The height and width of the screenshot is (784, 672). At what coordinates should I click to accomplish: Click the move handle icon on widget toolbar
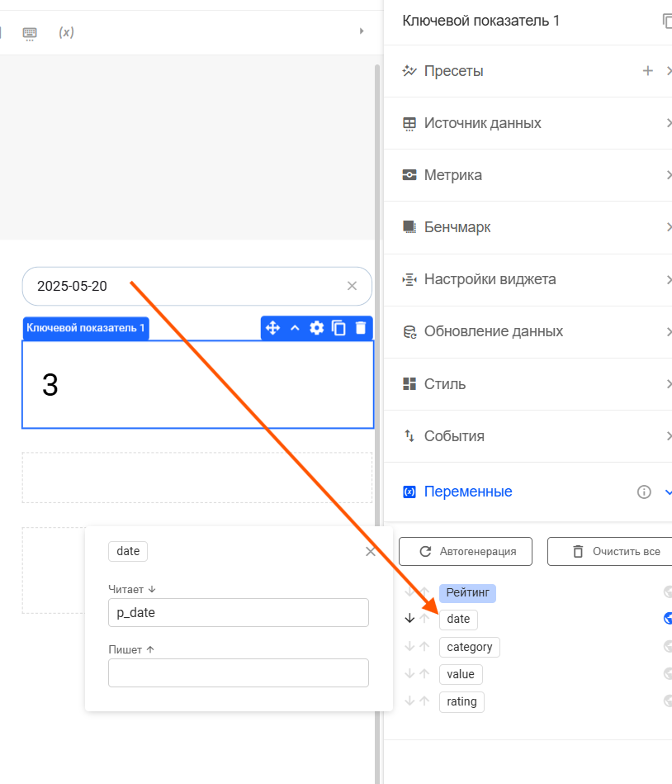pyautogui.click(x=273, y=328)
